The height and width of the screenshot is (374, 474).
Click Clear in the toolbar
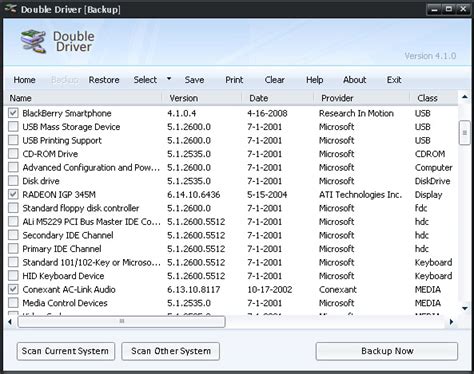[275, 80]
